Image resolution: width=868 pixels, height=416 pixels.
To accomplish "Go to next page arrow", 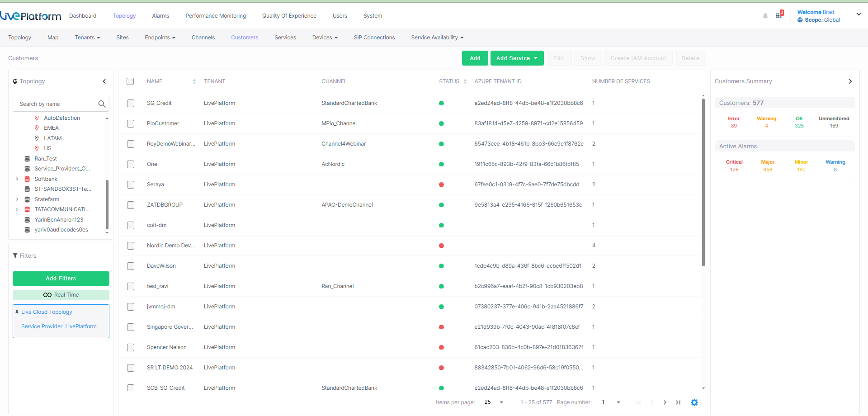I will click(x=665, y=402).
